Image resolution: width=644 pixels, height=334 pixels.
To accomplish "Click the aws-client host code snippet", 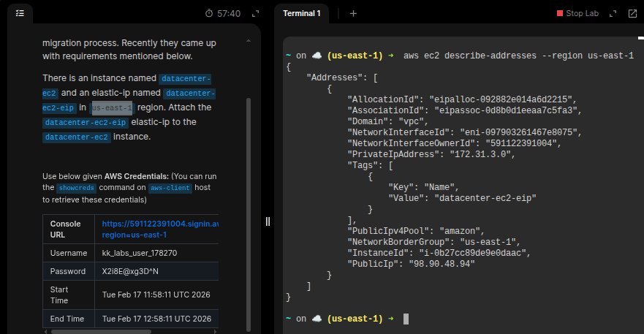I will (170, 188).
